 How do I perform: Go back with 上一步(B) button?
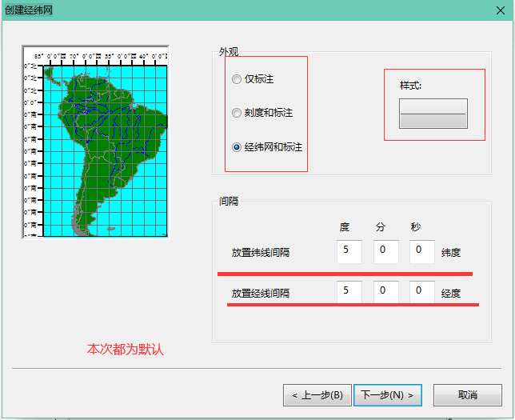pyautogui.click(x=317, y=395)
